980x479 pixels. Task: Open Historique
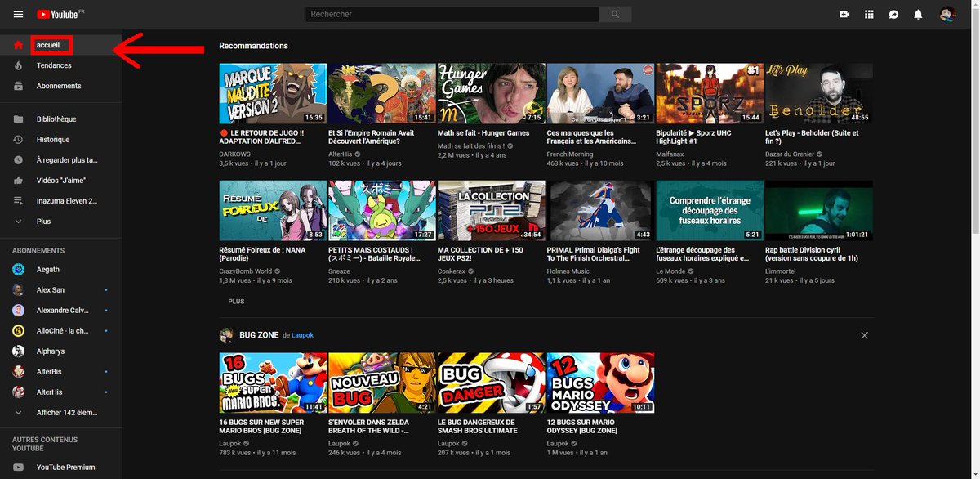tap(53, 140)
